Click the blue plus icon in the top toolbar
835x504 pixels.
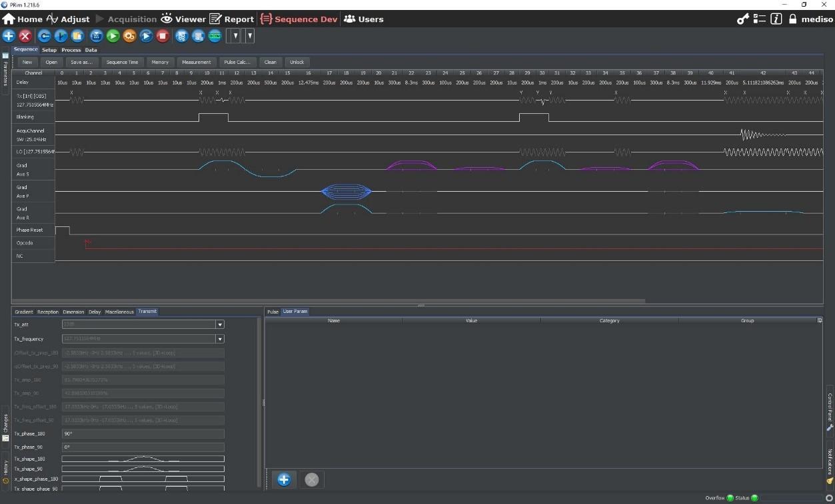(9, 36)
